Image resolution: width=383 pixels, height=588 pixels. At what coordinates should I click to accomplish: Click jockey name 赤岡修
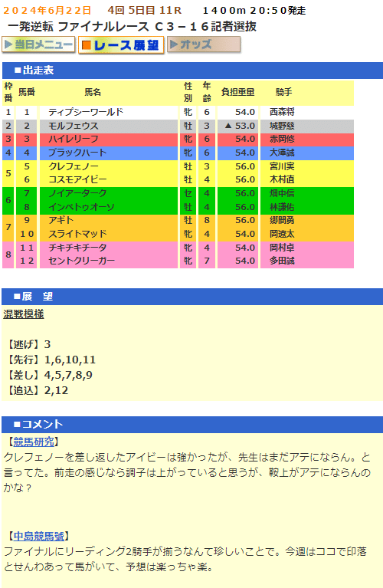[x=282, y=139]
